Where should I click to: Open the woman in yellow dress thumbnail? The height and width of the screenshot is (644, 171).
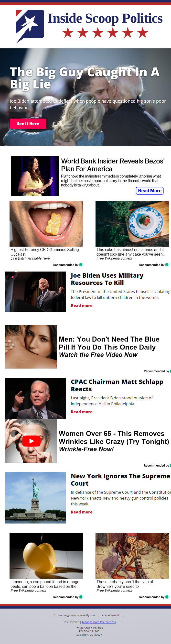tap(35, 176)
